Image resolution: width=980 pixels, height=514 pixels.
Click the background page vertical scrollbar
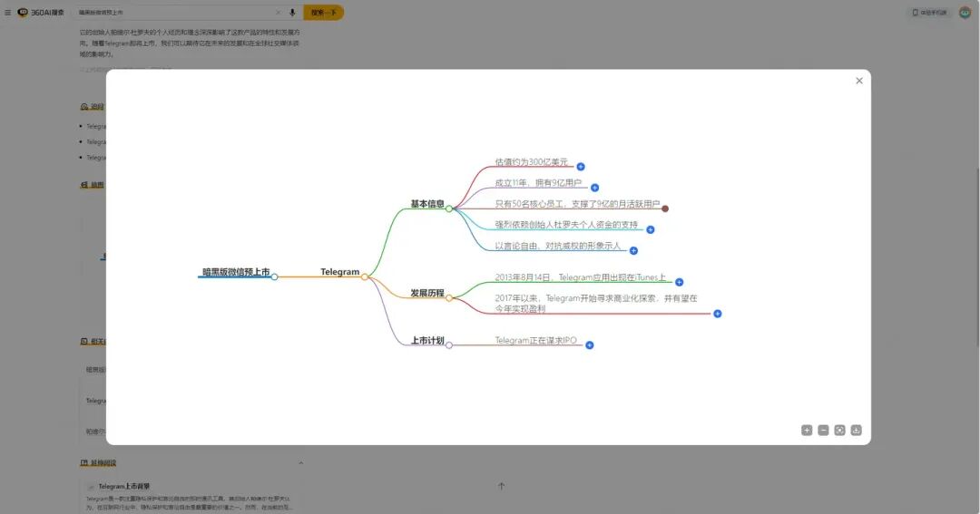point(977,256)
